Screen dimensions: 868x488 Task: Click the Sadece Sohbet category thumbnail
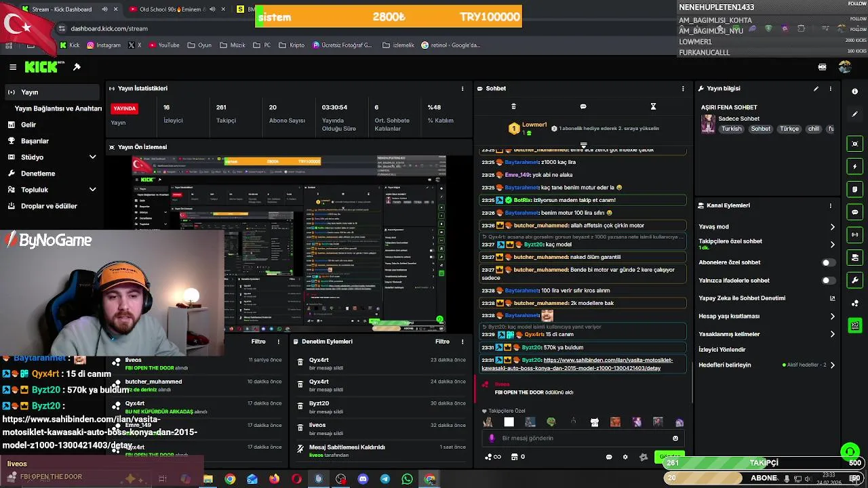click(708, 124)
